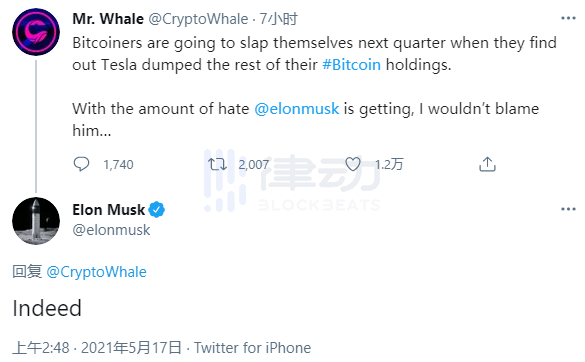The image size is (585, 362).
Task: Open more options on Mr. Whale's tweet
Action: click(x=568, y=18)
